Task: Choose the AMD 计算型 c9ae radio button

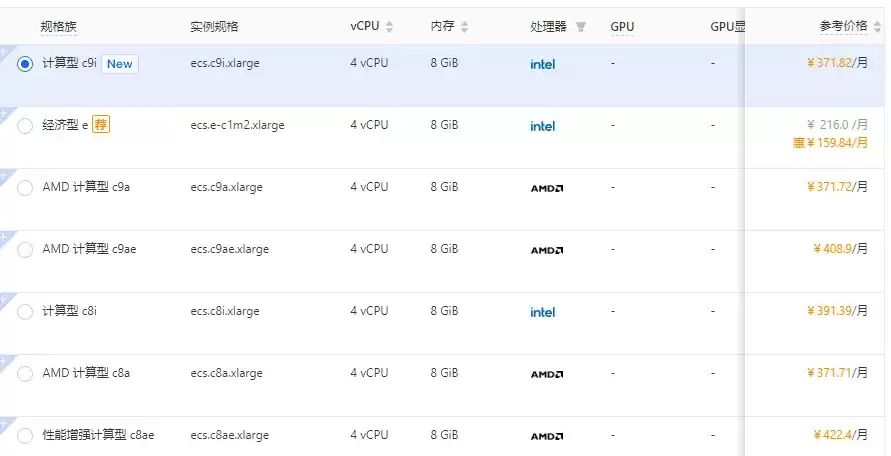Action: click(x=24, y=250)
